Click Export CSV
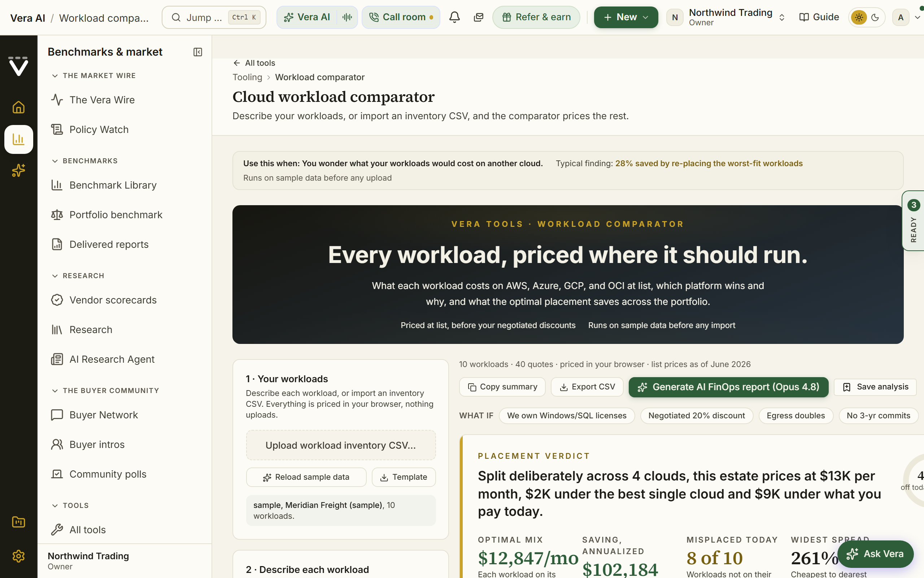The image size is (924, 578). click(x=587, y=387)
